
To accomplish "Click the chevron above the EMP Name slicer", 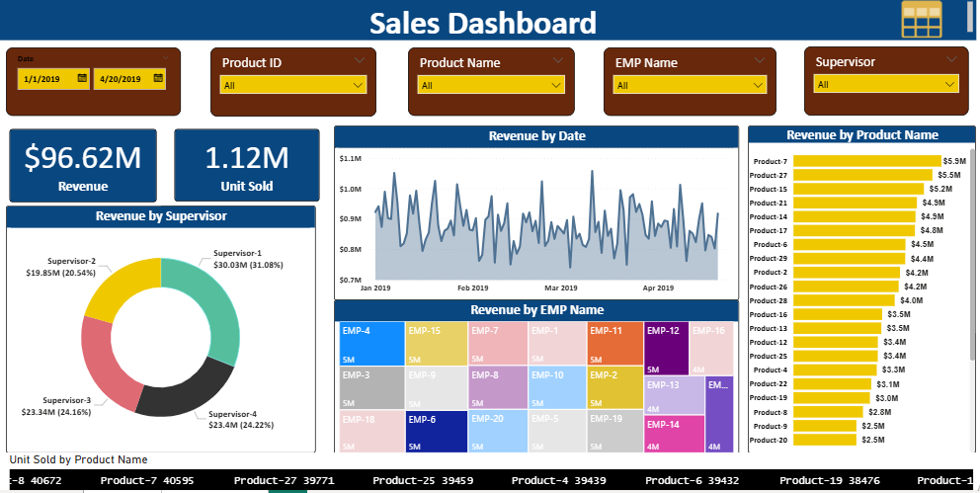I will [759, 60].
